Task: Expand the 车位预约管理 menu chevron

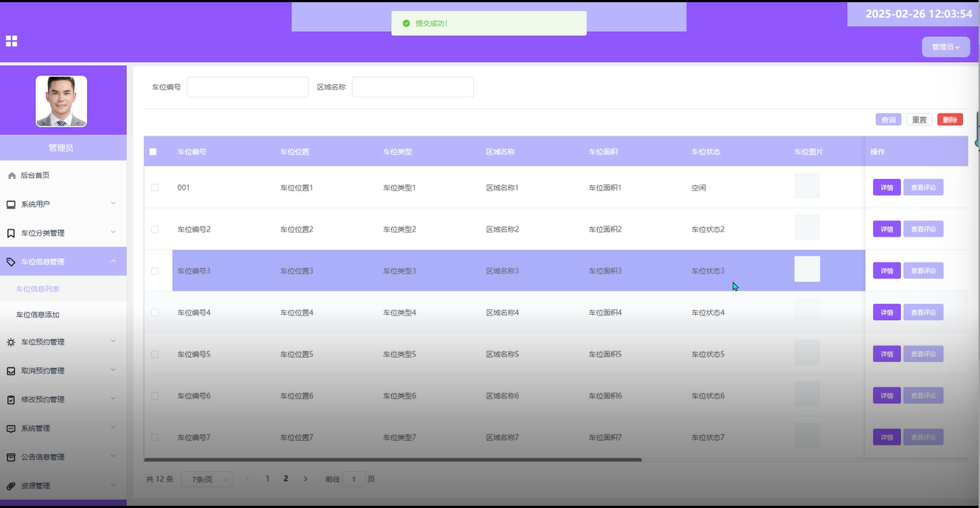Action: (x=113, y=341)
